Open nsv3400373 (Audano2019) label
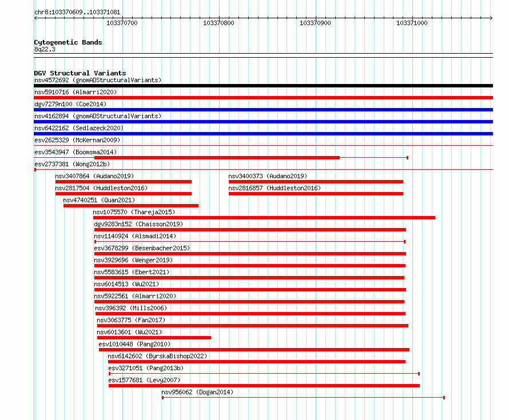 268,176
